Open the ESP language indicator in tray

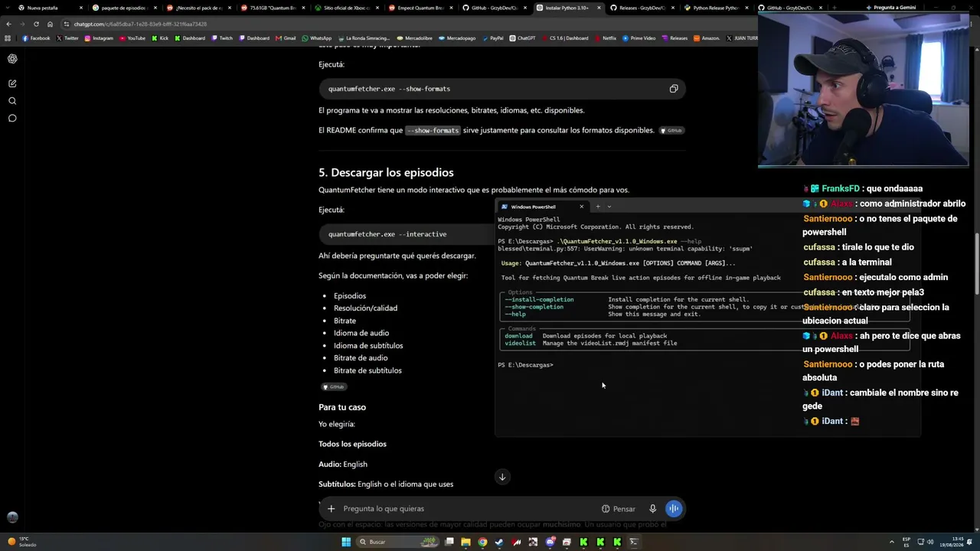906,542
